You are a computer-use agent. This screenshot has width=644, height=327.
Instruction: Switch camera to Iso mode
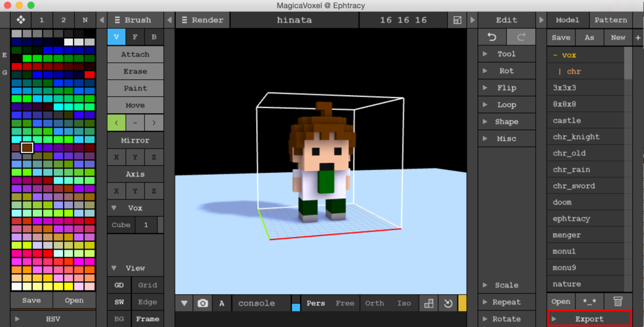point(404,303)
